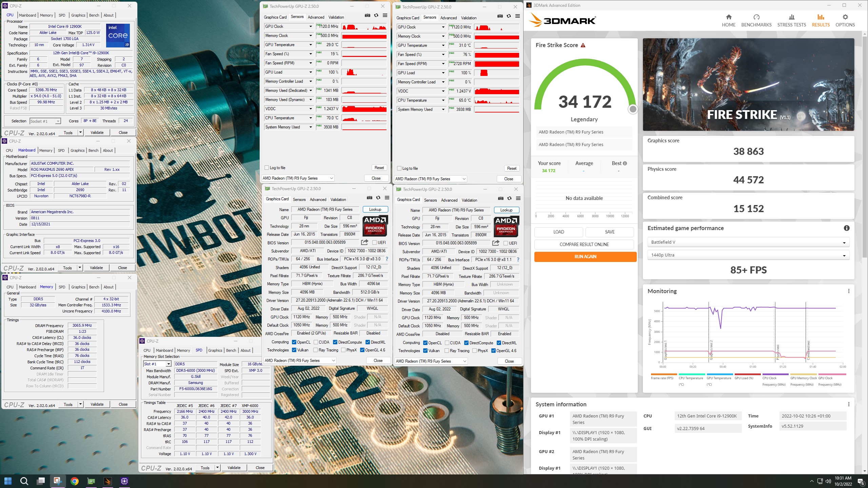Click Bus Interface question mark in bottom-right GPU-Z
The height and width of the screenshot is (488, 868).
tap(518, 260)
